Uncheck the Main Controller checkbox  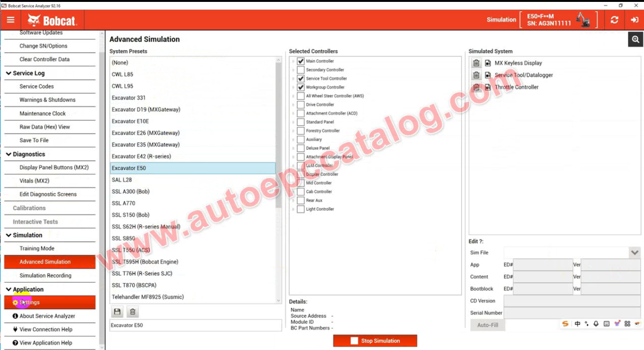coord(301,61)
